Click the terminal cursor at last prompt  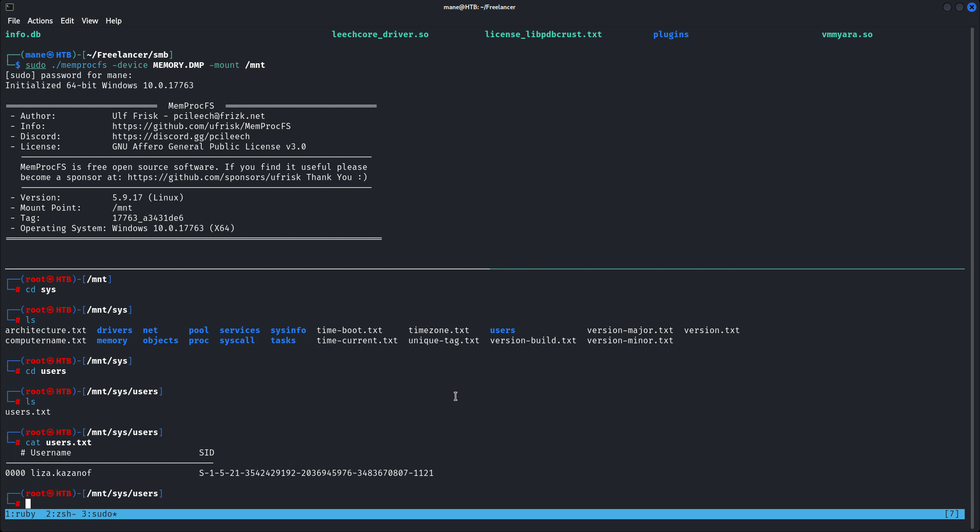[28, 503]
